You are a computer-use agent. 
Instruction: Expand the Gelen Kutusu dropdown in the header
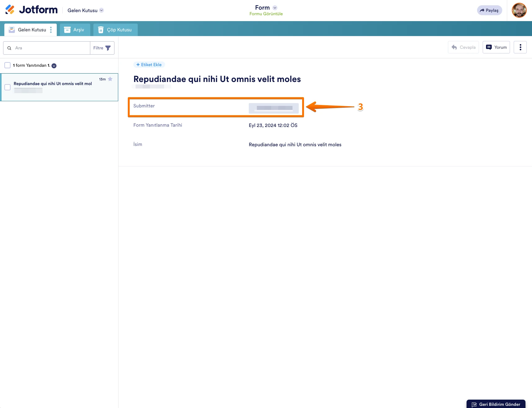(x=101, y=10)
